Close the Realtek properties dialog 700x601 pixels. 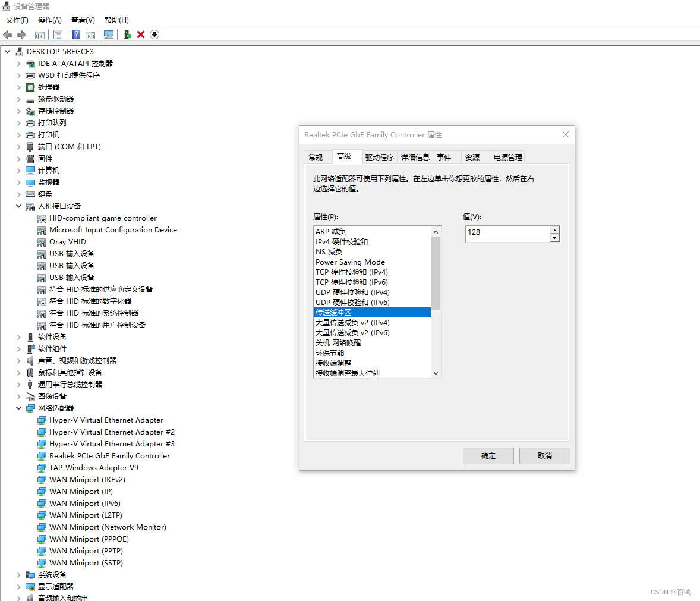pyautogui.click(x=566, y=134)
